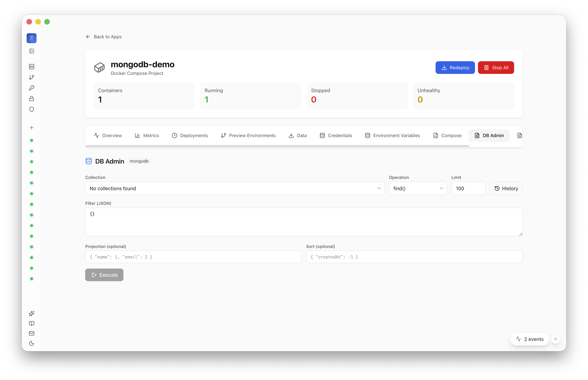
Task: Click the mongodb-demo package box icon
Action: click(x=99, y=67)
